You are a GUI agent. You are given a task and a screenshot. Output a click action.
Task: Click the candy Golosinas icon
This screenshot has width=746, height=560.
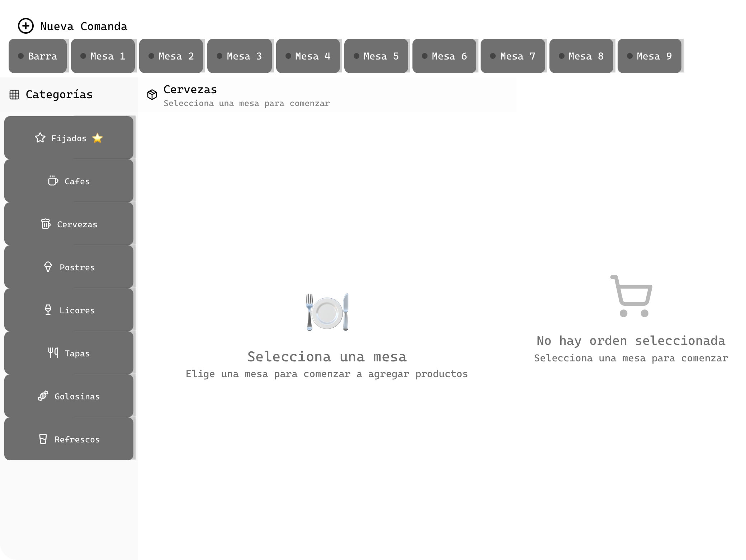click(43, 396)
